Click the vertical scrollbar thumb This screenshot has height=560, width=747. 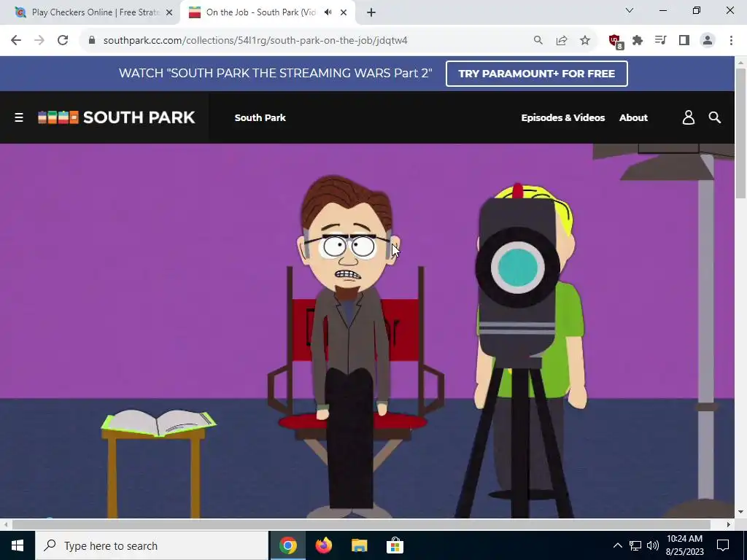pyautogui.click(x=740, y=133)
